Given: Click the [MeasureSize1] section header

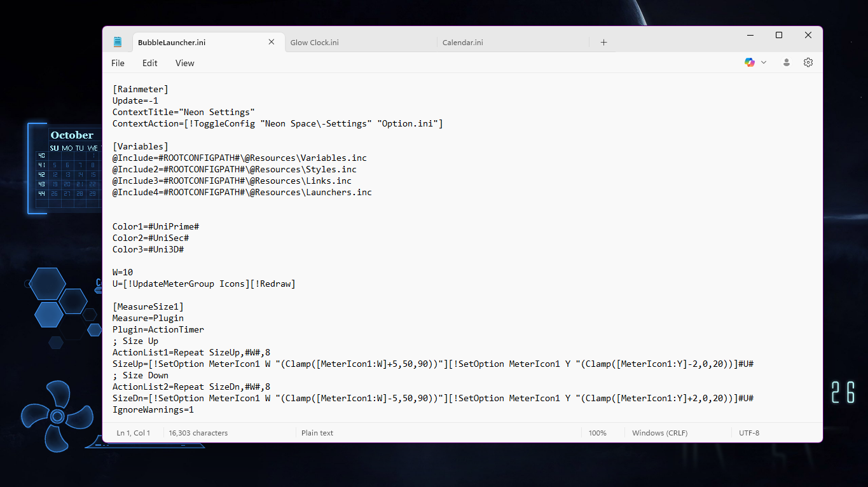Looking at the screenshot, I should (148, 306).
